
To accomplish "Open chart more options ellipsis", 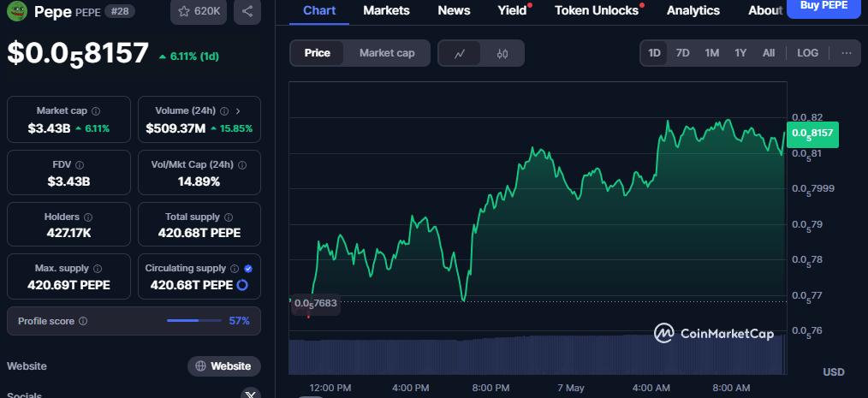I will (x=847, y=53).
